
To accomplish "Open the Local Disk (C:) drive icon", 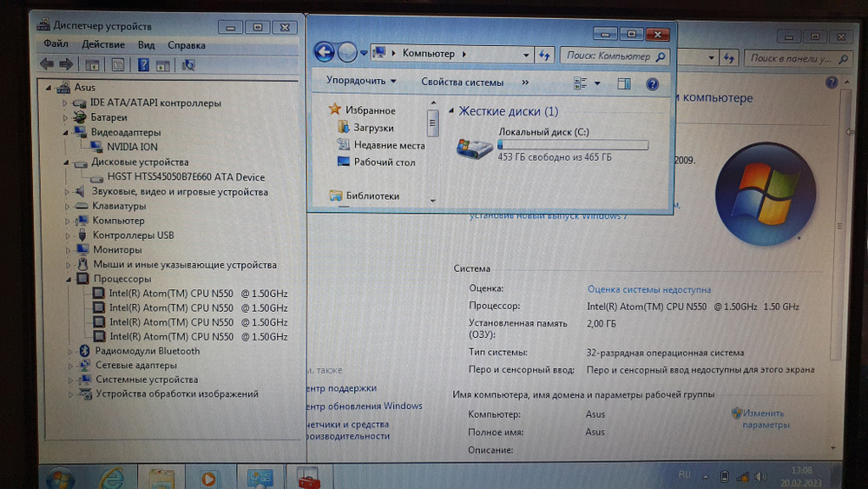I will tap(474, 149).
